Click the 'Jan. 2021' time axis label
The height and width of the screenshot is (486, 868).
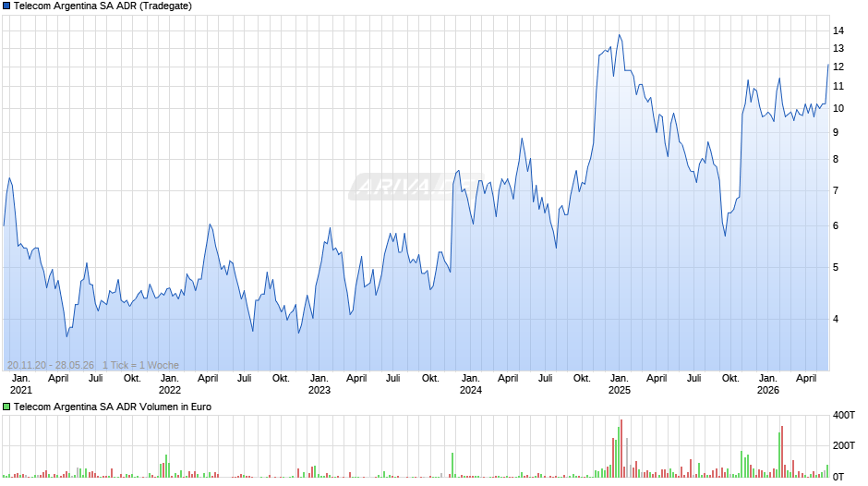(x=21, y=384)
